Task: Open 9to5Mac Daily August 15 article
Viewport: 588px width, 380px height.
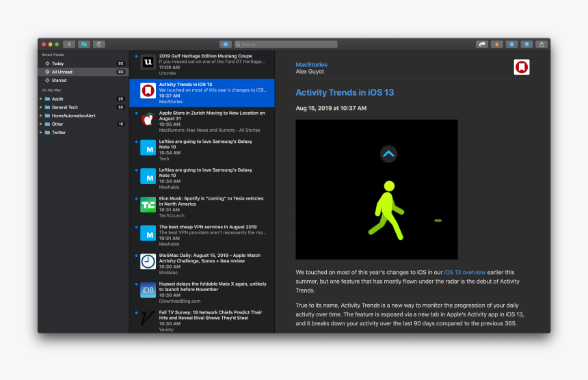Action: pyautogui.click(x=202, y=264)
